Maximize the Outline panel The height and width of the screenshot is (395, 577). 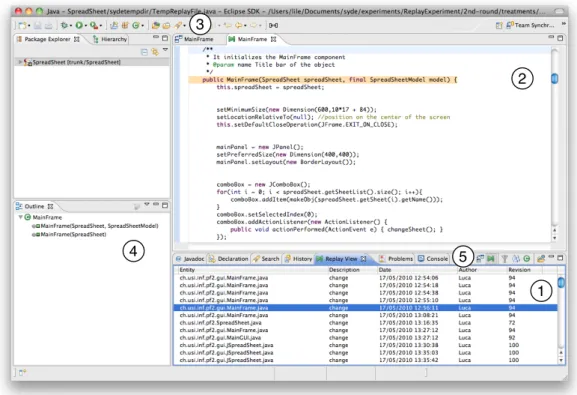click(x=165, y=205)
